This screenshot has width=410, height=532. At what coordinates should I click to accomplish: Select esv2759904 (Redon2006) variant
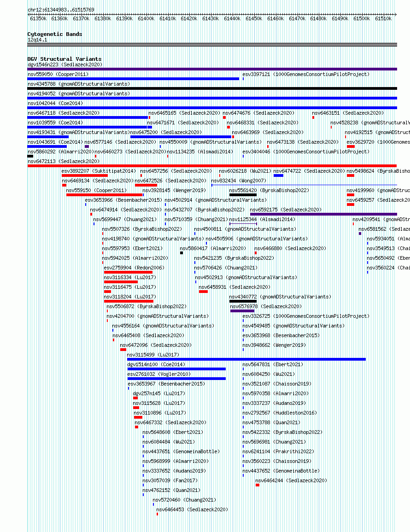134,268
